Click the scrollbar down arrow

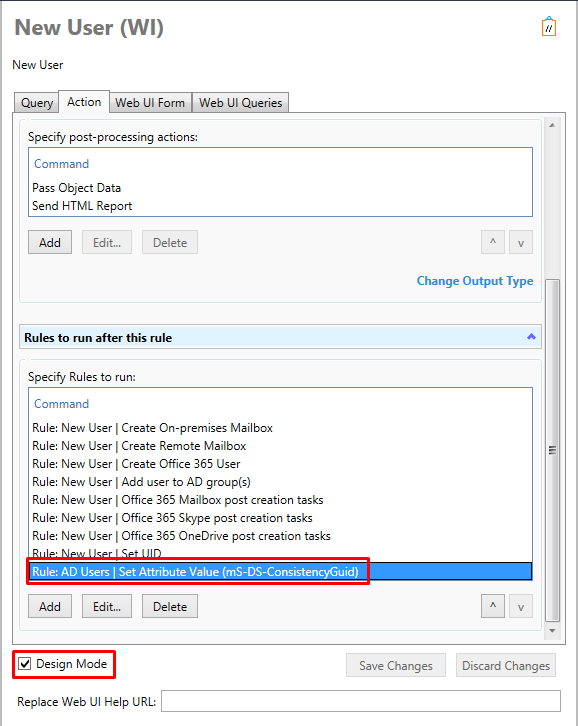[x=552, y=631]
